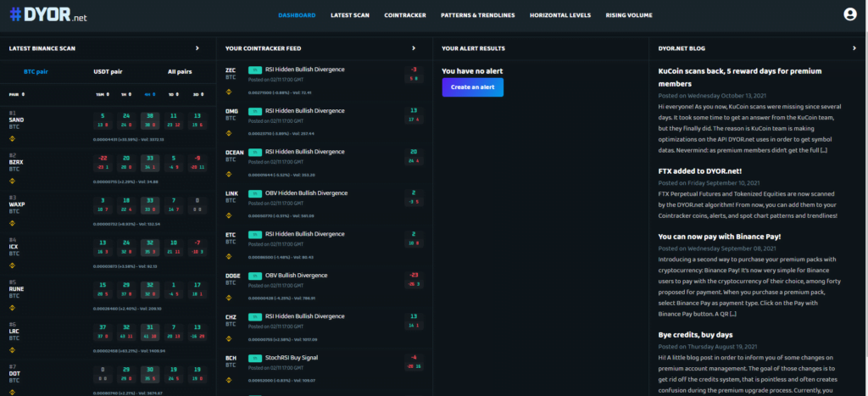The height and width of the screenshot is (396, 868).
Task: Click the ICX pair name
Action: point(14,247)
